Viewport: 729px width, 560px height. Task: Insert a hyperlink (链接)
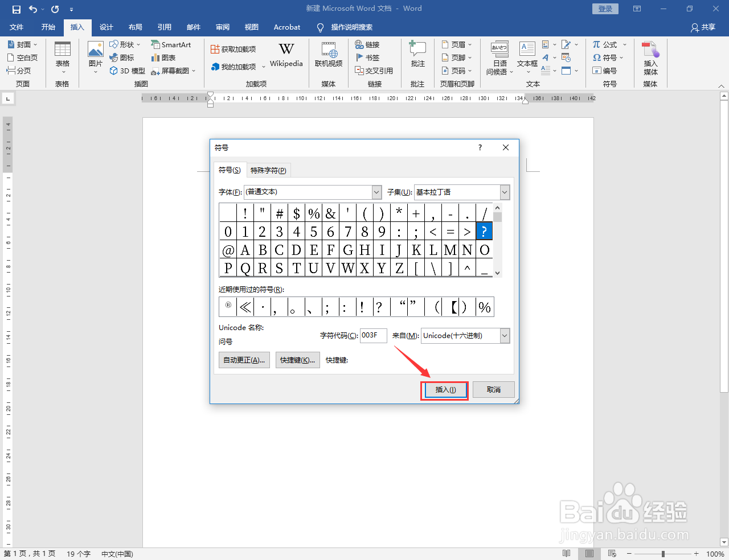(367, 44)
